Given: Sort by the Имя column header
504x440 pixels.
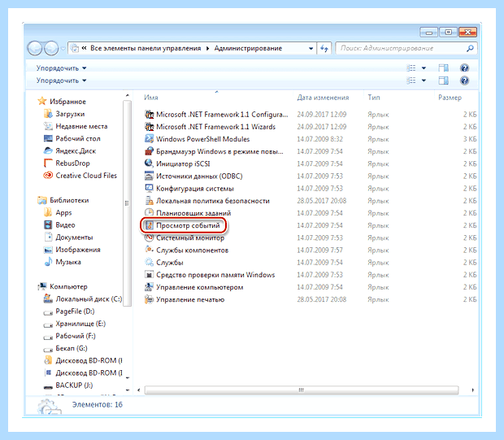Looking at the screenshot, I should 151,98.
